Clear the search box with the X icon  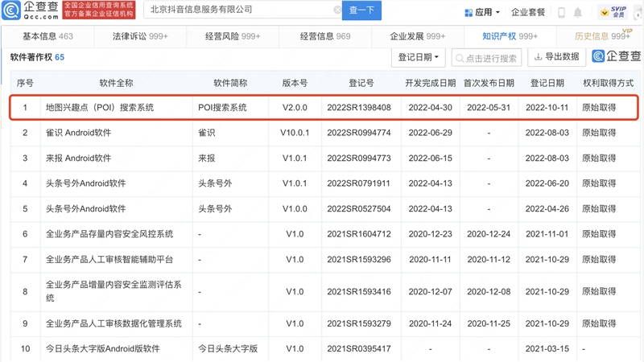click(337, 10)
